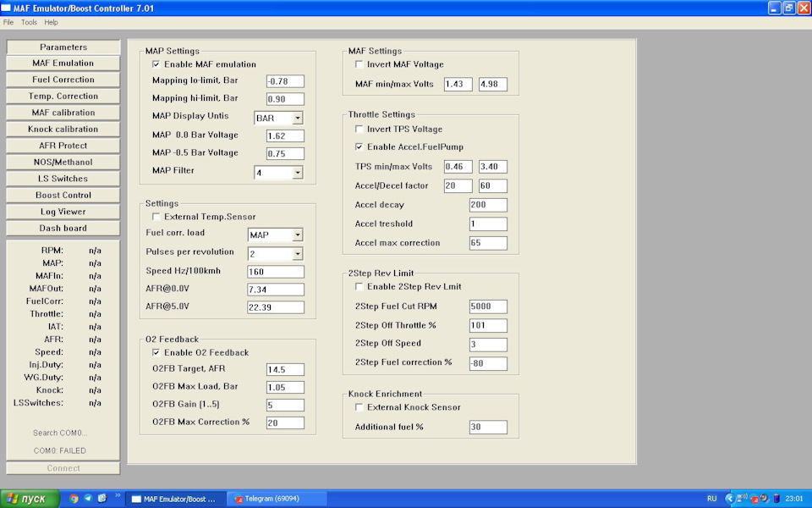The width and height of the screenshot is (812, 508).
Task: Open the Knock calibration page
Action: 63,130
